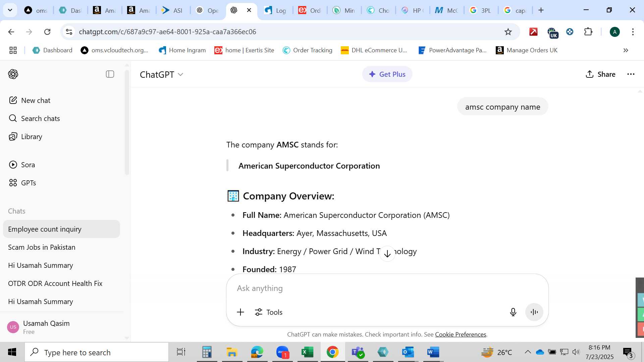The width and height of the screenshot is (644, 362).
Task: Open Windows Start menu
Action: [x=12, y=352]
